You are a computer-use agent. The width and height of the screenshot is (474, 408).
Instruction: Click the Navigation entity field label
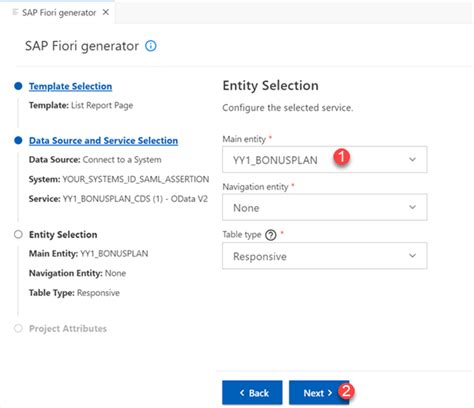[x=255, y=187]
